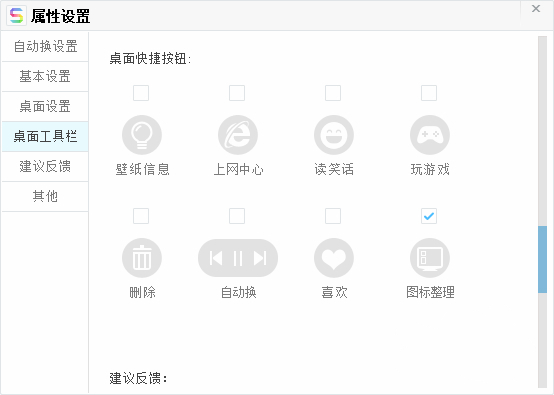Click the 读笑话 smiley face icon

(x=334, y=135)
